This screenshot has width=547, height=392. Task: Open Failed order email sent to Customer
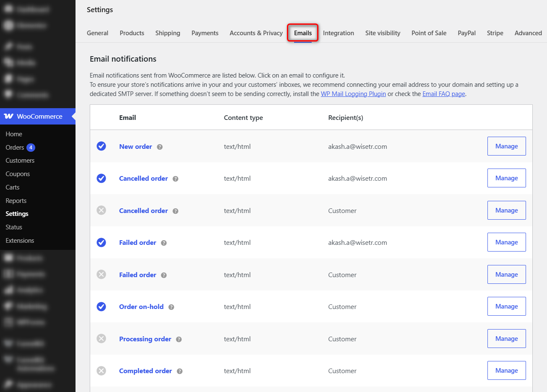click(x=138, y=275)
